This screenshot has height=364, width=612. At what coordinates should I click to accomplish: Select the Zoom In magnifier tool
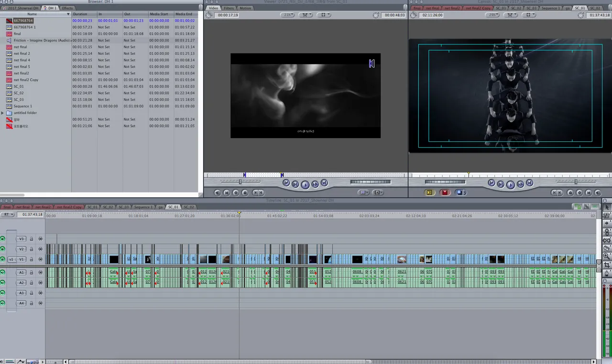(607, 256)
